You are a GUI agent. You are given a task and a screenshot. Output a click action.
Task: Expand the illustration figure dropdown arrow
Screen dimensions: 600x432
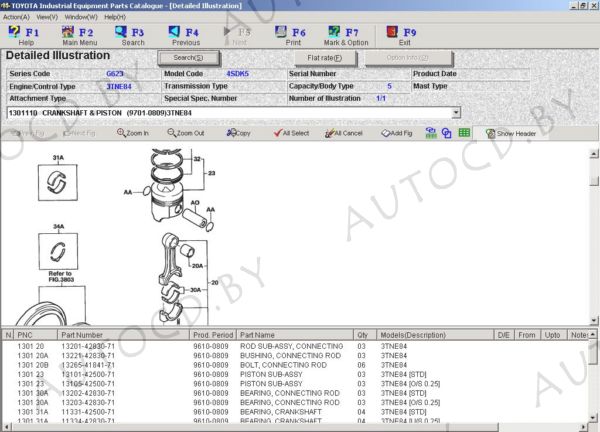tap(456, 113)
